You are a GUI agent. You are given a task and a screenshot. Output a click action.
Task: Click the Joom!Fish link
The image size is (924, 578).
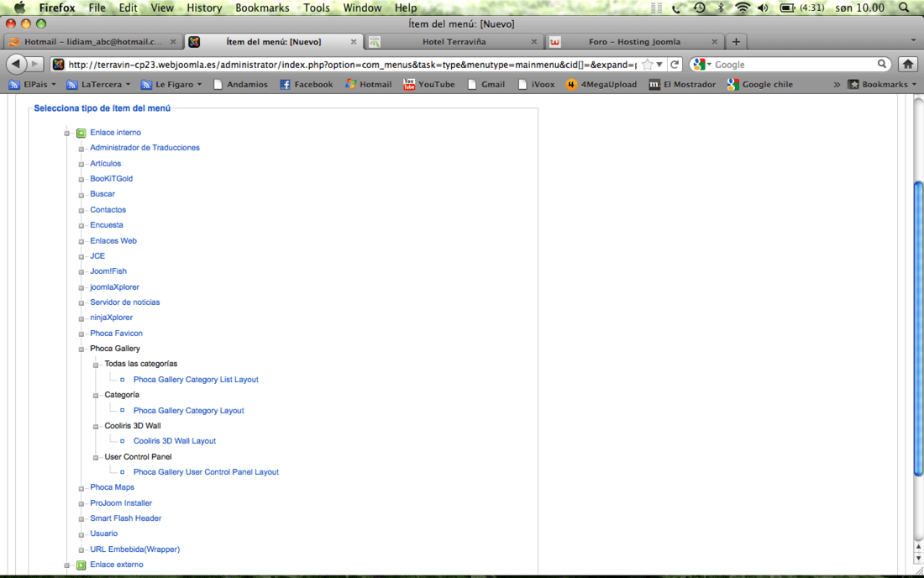(108, 271)
